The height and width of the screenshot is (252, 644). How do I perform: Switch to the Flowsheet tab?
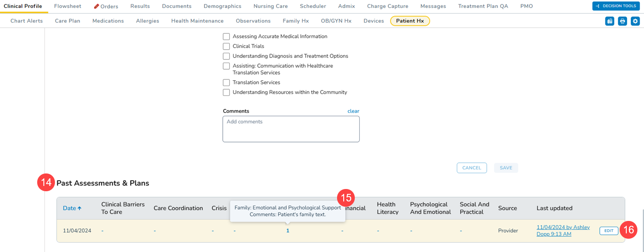coord(68,6)
